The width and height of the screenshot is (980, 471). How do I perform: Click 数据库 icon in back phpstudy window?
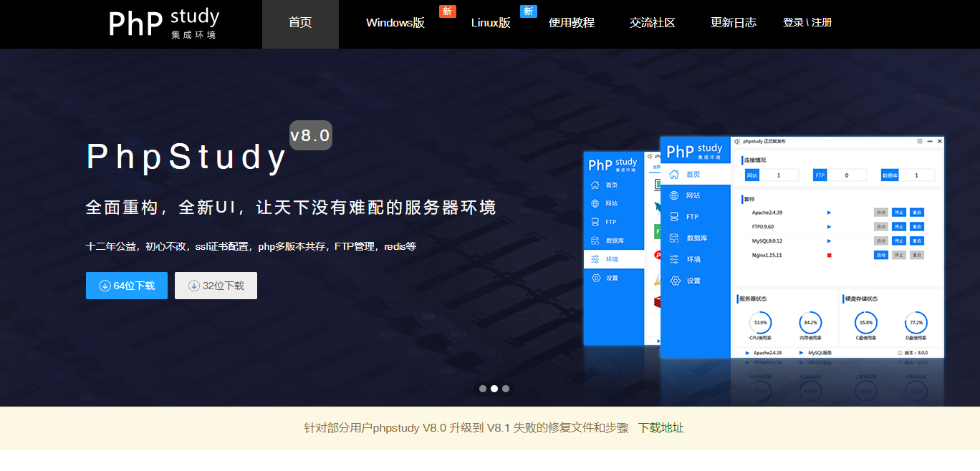[x=595, y=241]
